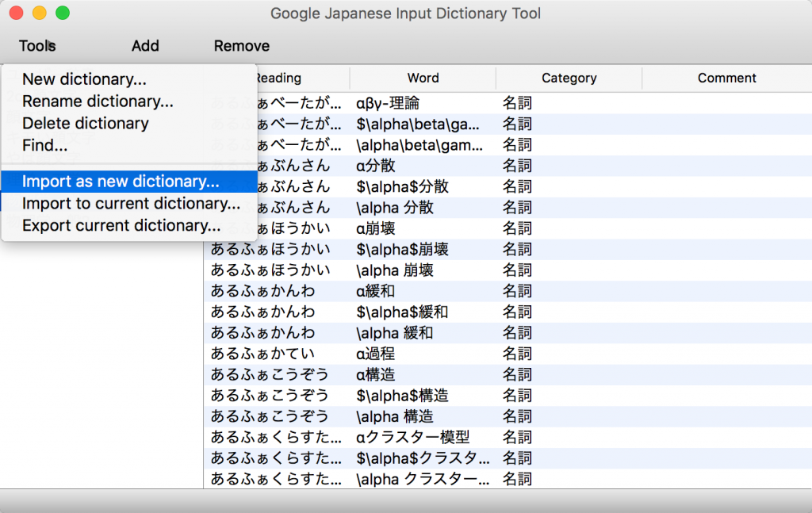Click the Comment column header
The height and width of the screenshot is (513, 812).
pos(726,78)
